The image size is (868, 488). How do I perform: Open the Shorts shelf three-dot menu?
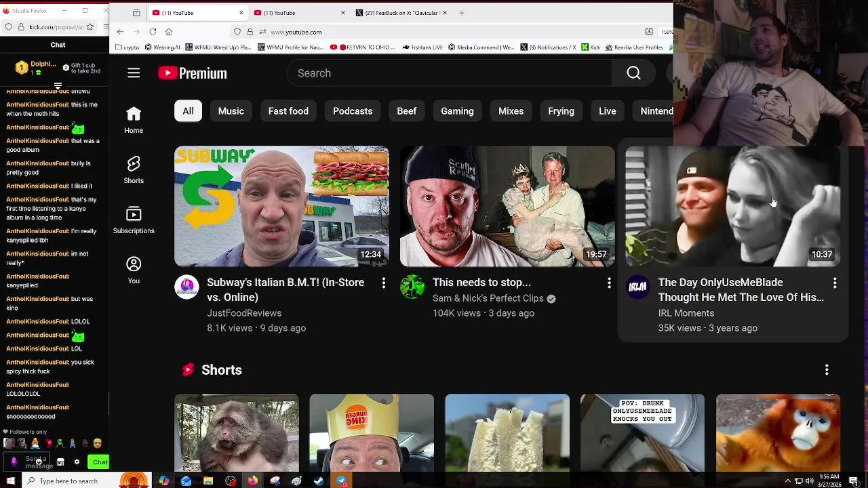pyautogui.click(x=827, y=370)
